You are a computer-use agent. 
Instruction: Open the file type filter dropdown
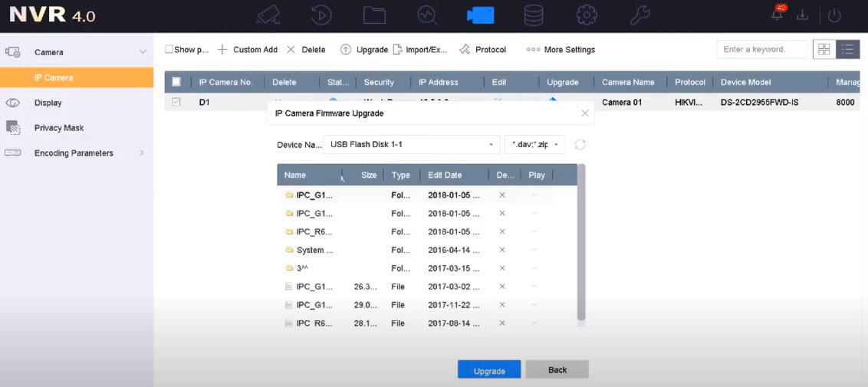535,145
